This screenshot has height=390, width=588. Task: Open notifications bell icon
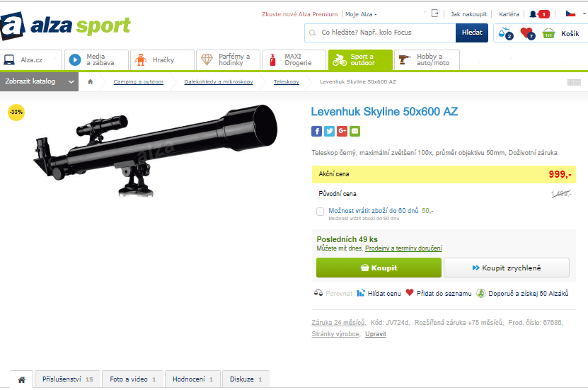(533, 14)
